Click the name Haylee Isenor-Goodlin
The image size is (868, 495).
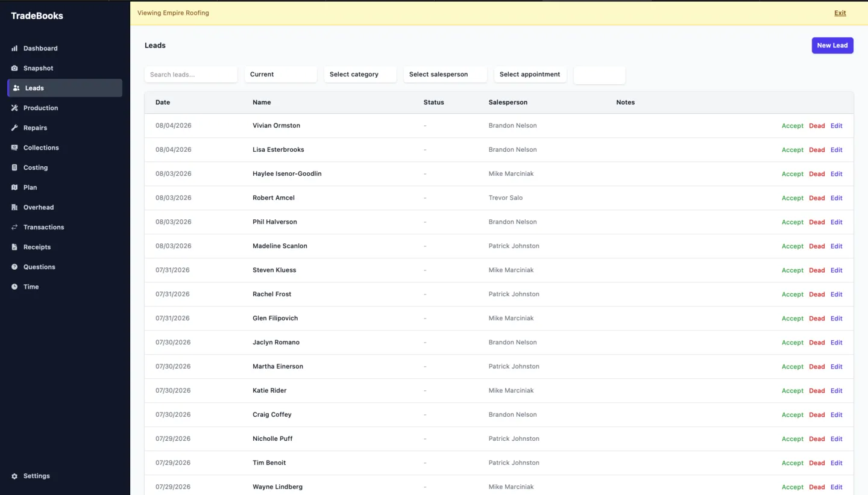point(287,173)
